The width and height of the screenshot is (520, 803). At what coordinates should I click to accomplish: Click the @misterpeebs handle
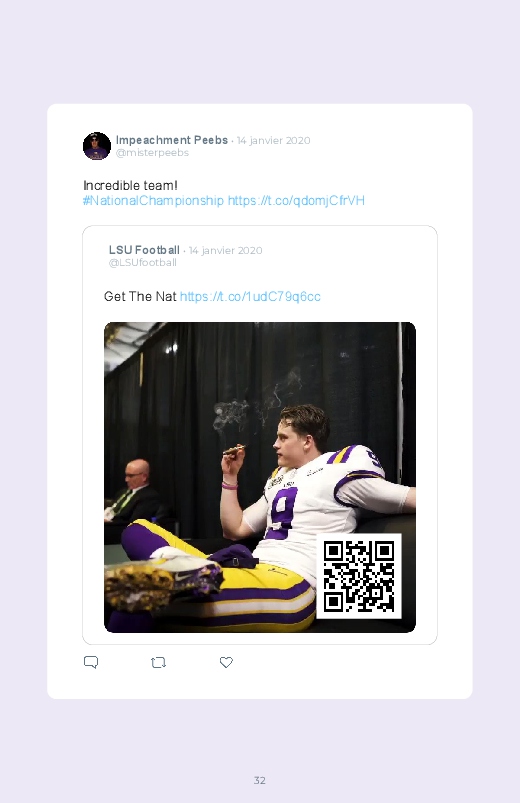coord(152,153)
